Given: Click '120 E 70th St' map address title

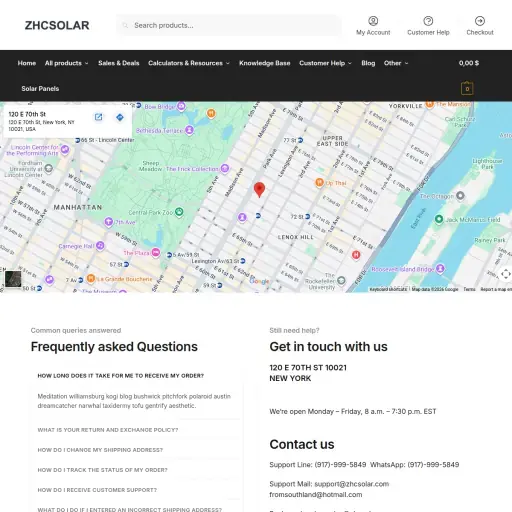Looking at the screenshot, I should 27,114.
